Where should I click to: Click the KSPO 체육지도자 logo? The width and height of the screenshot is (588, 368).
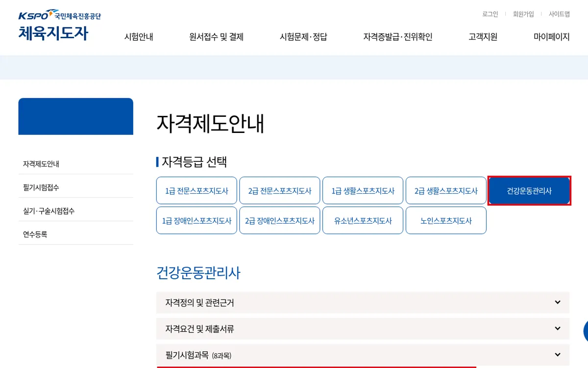click(59, 25)
